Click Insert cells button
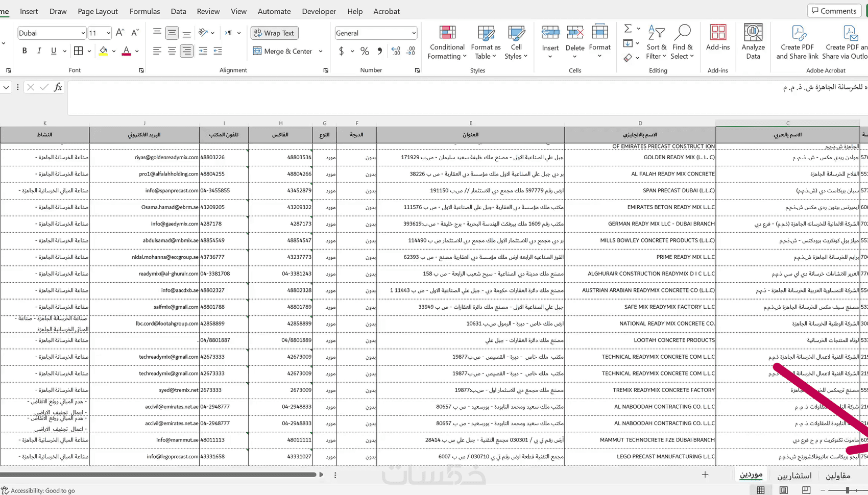Viewport: 868px width, 495px height. coord(550,42)
